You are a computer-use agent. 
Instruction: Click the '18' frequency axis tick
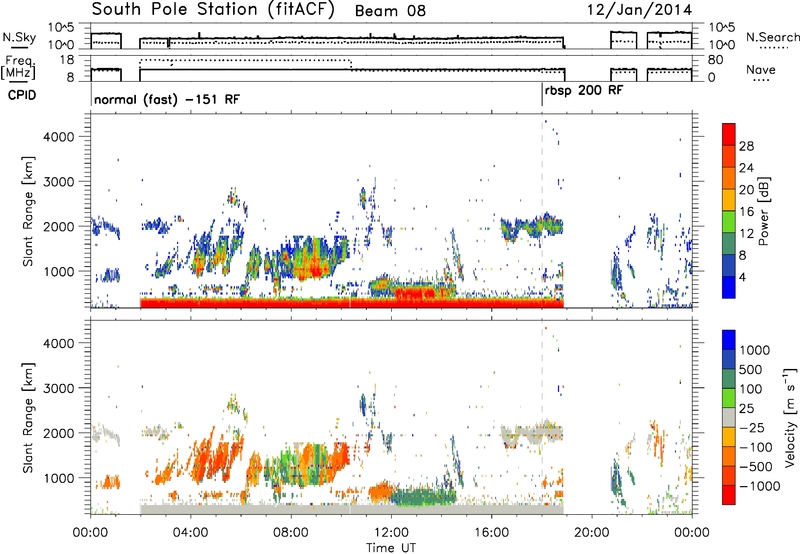click(x=67, y=59)
